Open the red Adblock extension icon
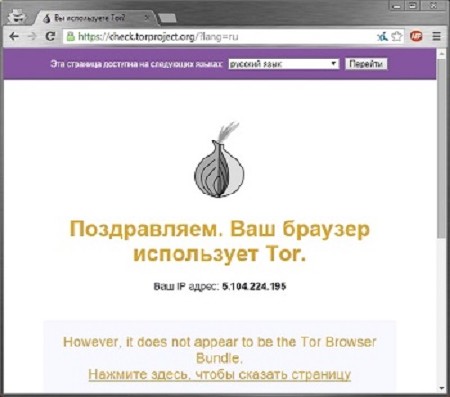The width and height of the screenshot is (450, 397). pos(416,36)
